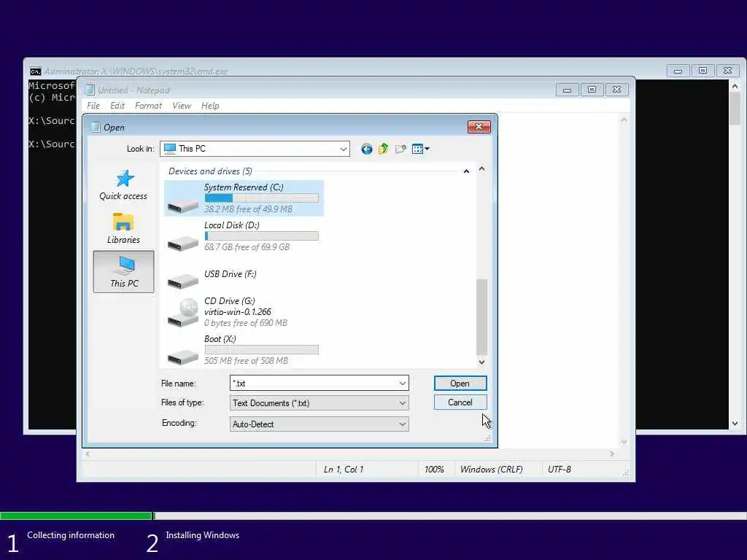Click cmd window scroll up arrow
This screenshot has width=747, height=560.
(735, 86)
